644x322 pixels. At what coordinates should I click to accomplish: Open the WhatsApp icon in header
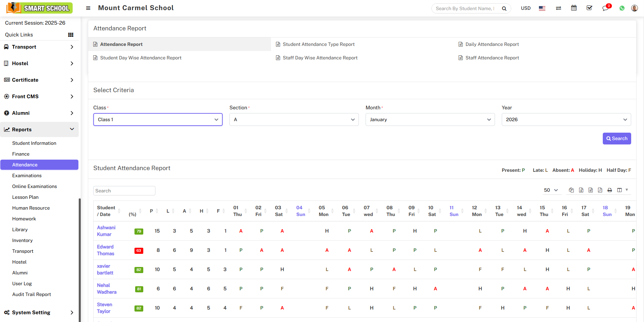622,8
